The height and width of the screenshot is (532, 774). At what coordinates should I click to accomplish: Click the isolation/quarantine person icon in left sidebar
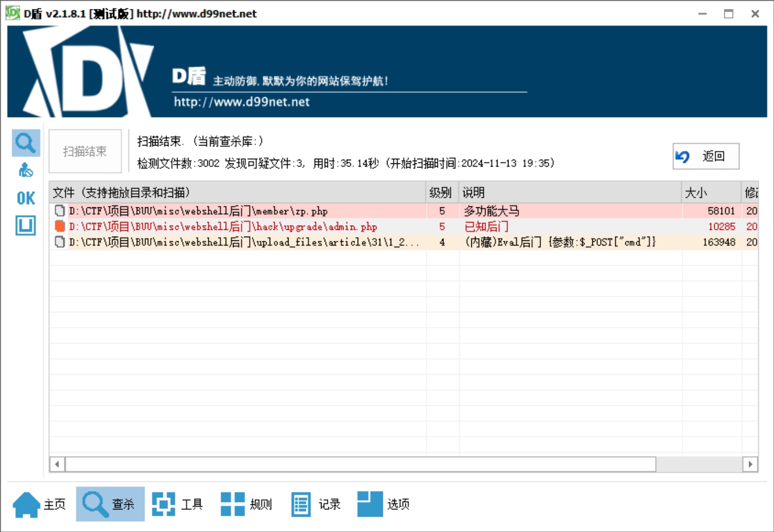click(x=25, y=170)
